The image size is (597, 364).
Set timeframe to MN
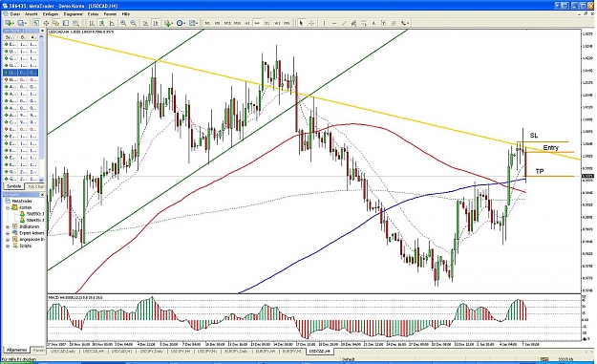point(287,23)
